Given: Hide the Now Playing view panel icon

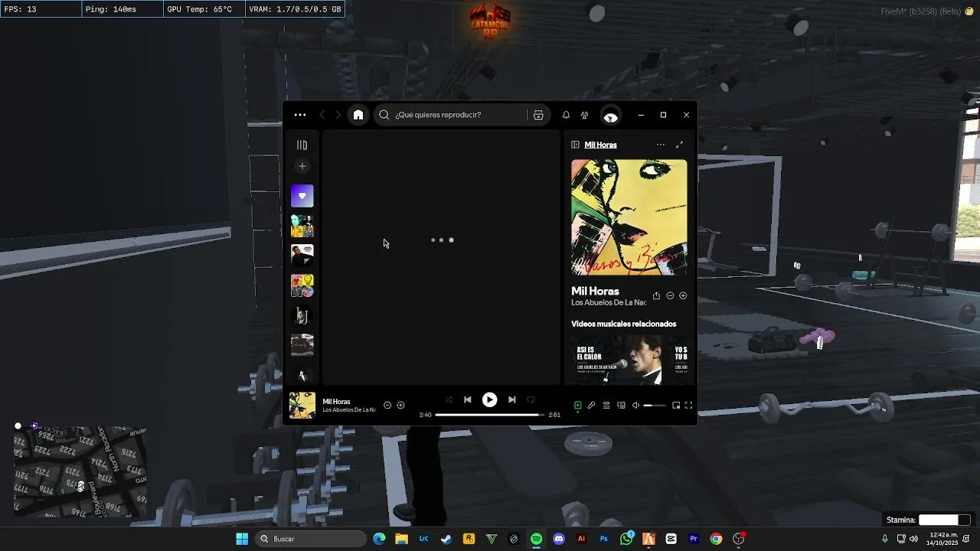Looking at the screenshot, I should (575, 145).
